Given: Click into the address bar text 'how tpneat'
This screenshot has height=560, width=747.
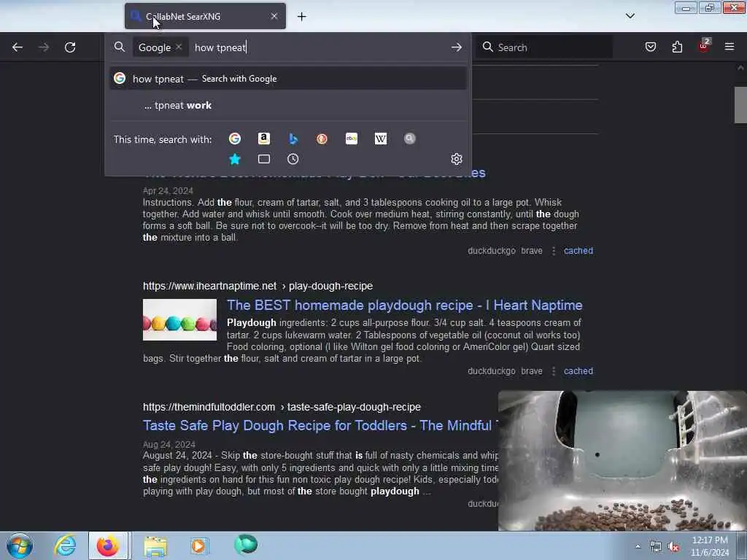Looking at the screenshot, I should [220, 47].
